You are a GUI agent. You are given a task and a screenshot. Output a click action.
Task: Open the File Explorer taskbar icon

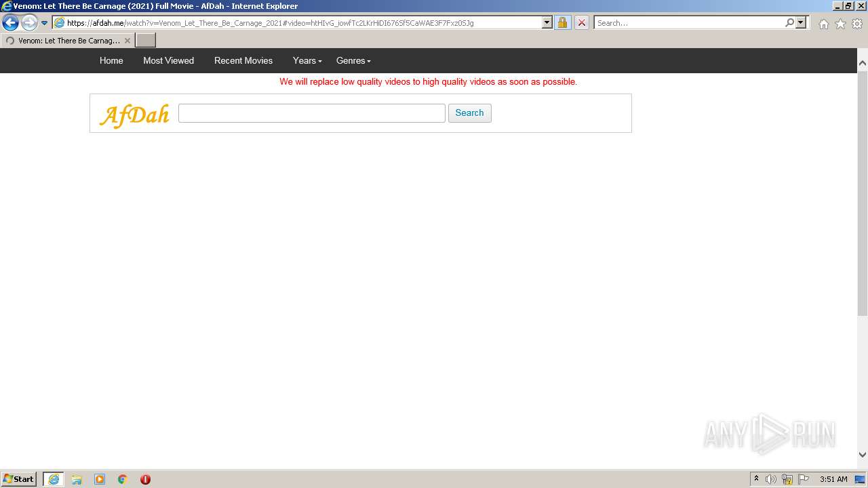pos(77,479)
